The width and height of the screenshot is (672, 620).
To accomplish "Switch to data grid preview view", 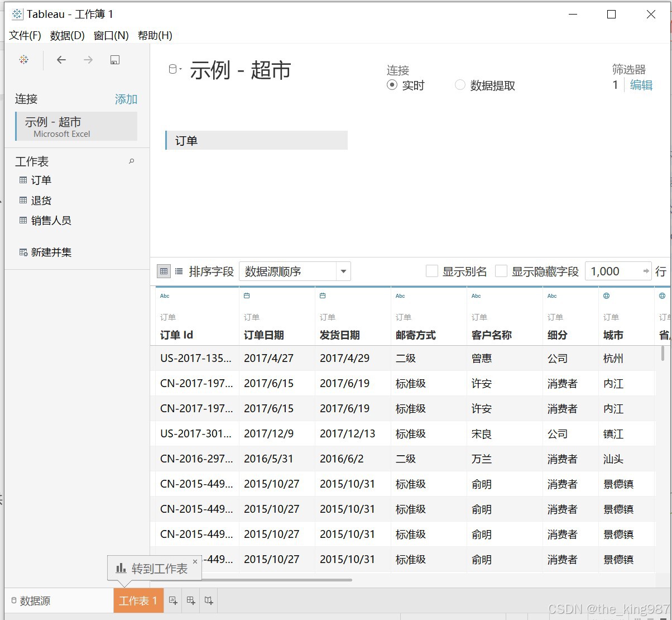I will pyautogui.click(x=164, y=271).
